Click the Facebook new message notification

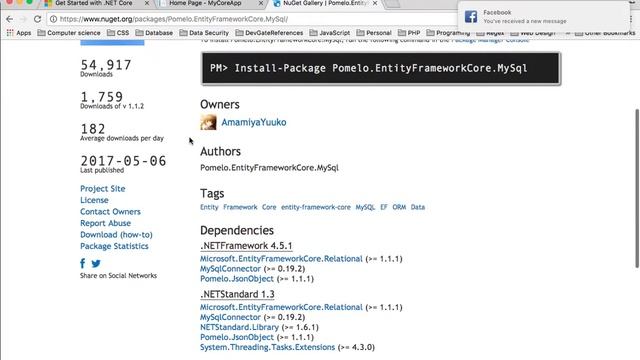coord(544,17)
